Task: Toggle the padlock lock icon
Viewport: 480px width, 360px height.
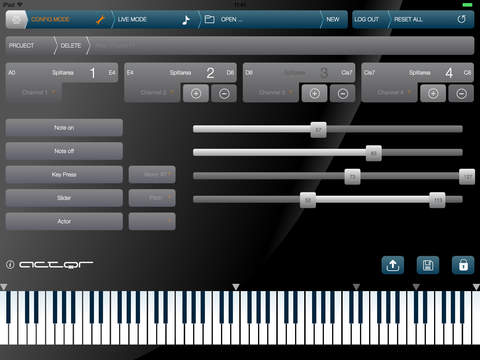Action: (463, 265)
